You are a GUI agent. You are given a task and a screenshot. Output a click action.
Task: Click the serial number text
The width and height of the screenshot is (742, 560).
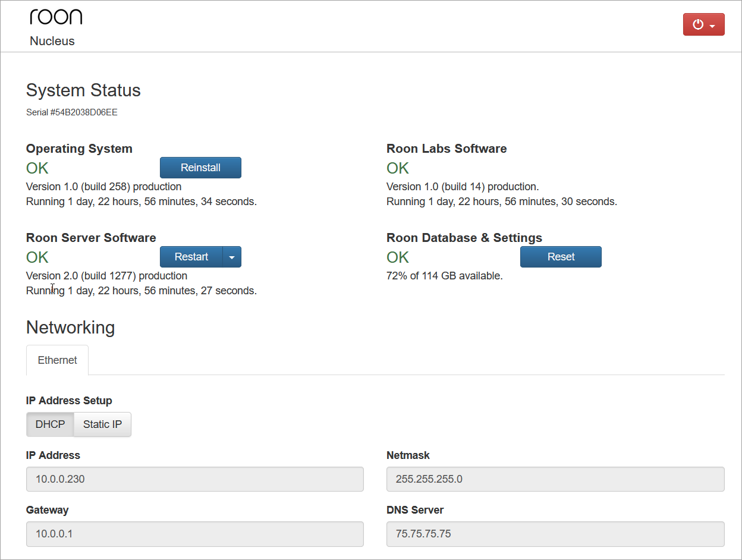72,112
